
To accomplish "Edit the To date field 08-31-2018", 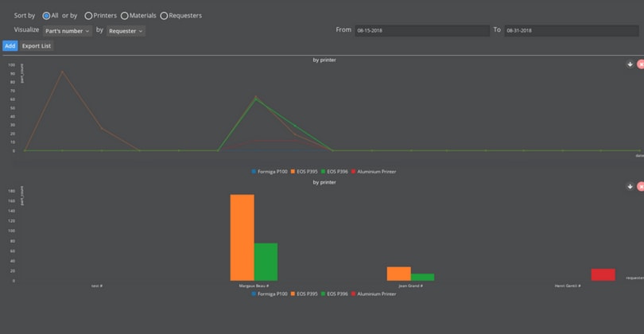I will tap(572, 30).
